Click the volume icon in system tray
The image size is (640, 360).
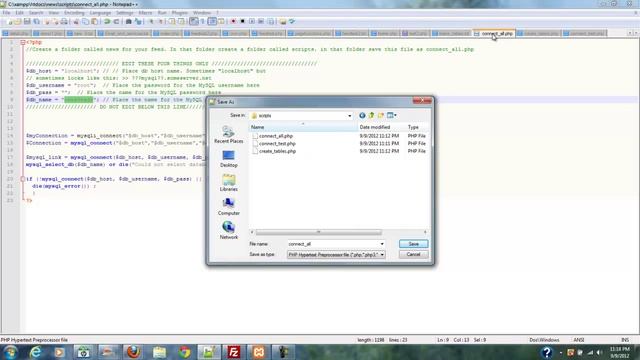(599, 352)
